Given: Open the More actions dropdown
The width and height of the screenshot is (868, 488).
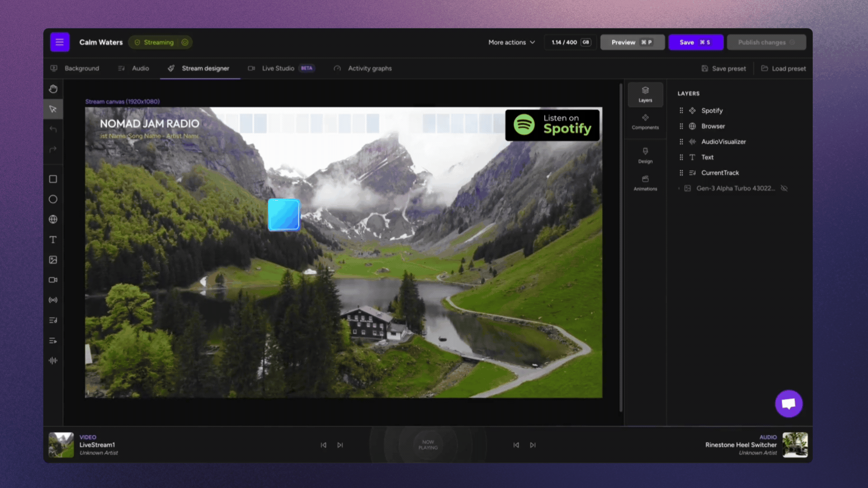Looking at the screenshot, I should 511,42.
